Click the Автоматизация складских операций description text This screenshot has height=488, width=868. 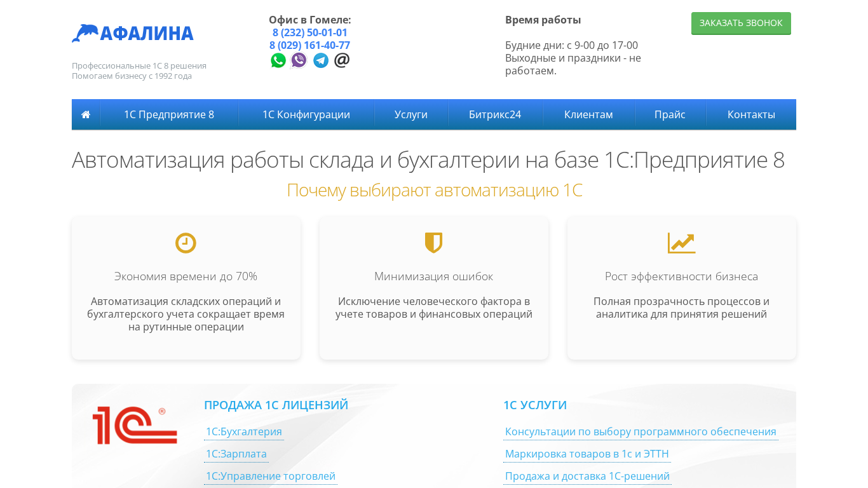pos(186,314)
